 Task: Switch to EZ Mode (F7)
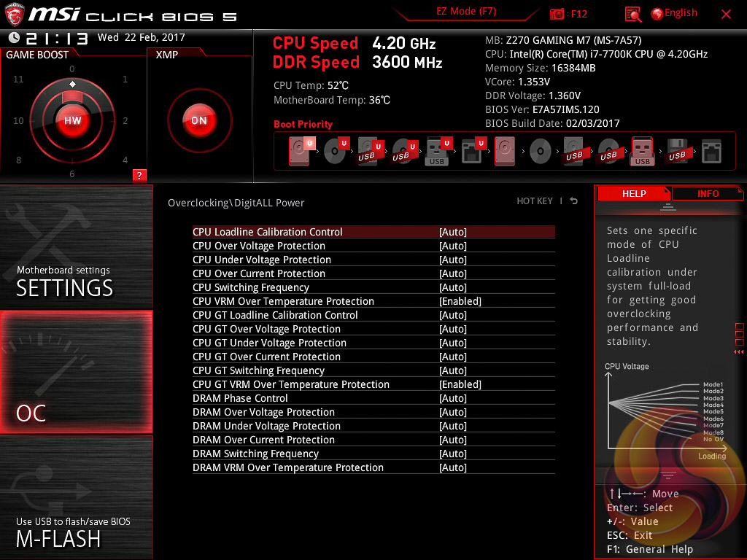pyautogui.click(x=466, y=12)
